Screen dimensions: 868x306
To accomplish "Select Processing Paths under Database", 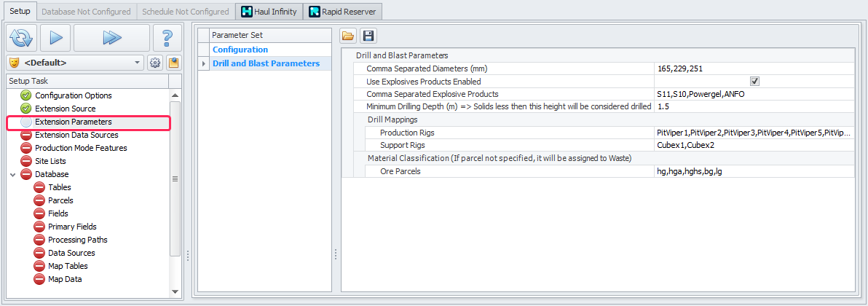I will [77, 240].
